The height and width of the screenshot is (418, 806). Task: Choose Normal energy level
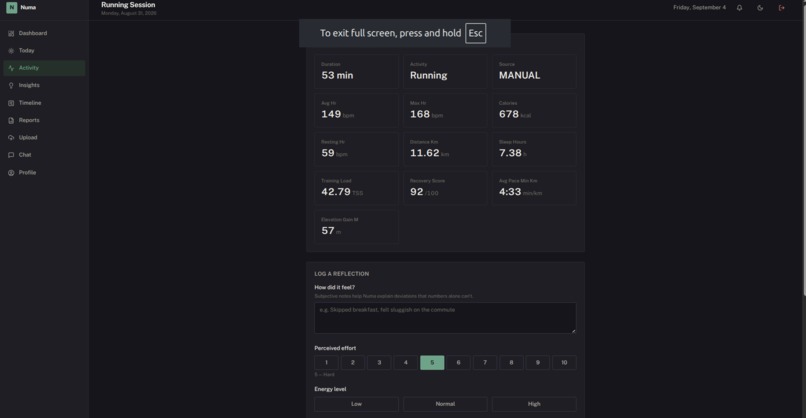(x=445, y=404)
